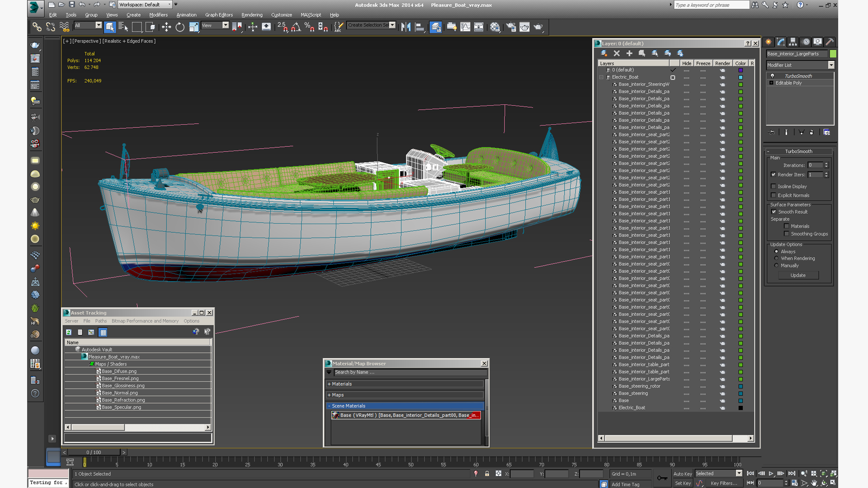Click Delete layer X icon in Layer dialog
This screenshot has width=868, height=488.
click(617, 53)
